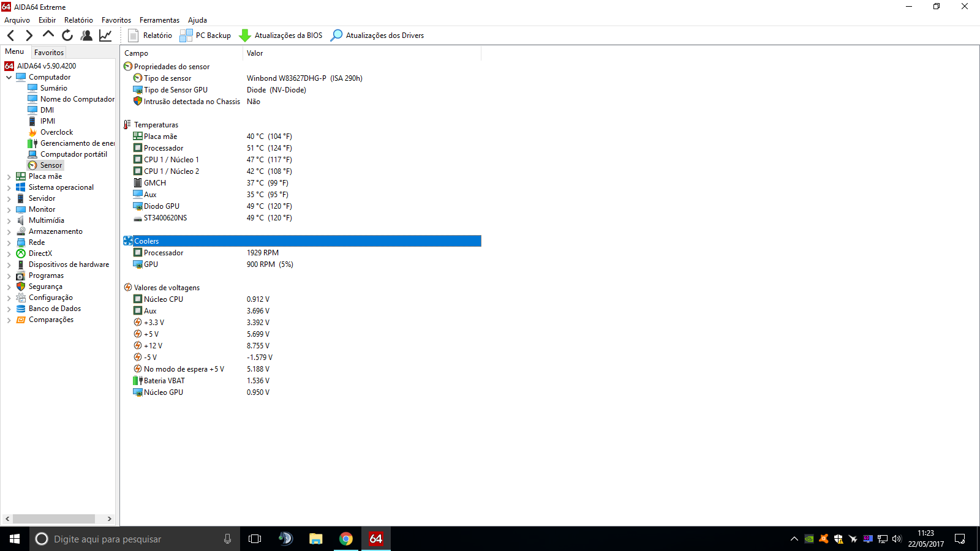Collapse the Computador tree node

(x=9, y=77)
